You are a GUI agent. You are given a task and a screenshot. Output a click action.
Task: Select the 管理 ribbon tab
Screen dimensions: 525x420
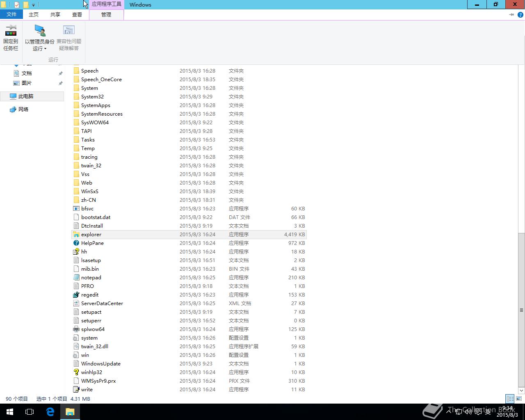(106, 14)
